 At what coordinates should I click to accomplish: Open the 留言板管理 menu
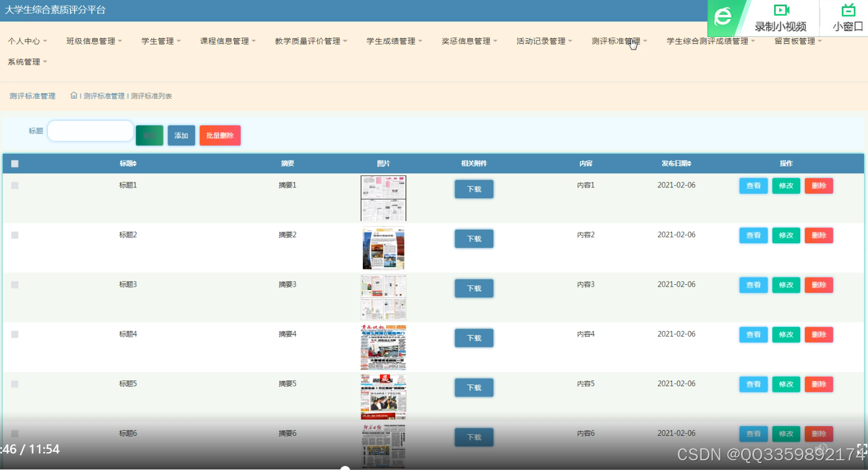click(798, 41)
